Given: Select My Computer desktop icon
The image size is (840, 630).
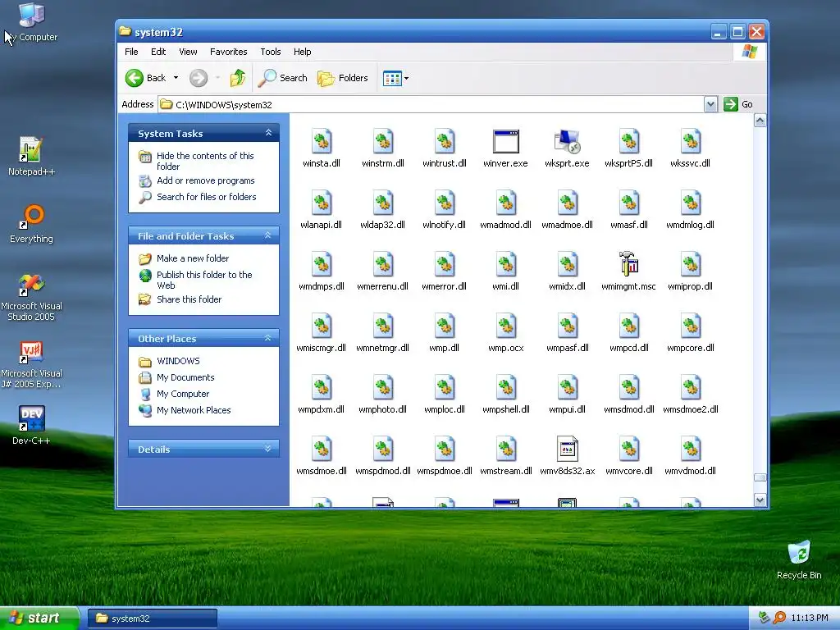Looking at the screenshot, I should [x=32, y=22].
